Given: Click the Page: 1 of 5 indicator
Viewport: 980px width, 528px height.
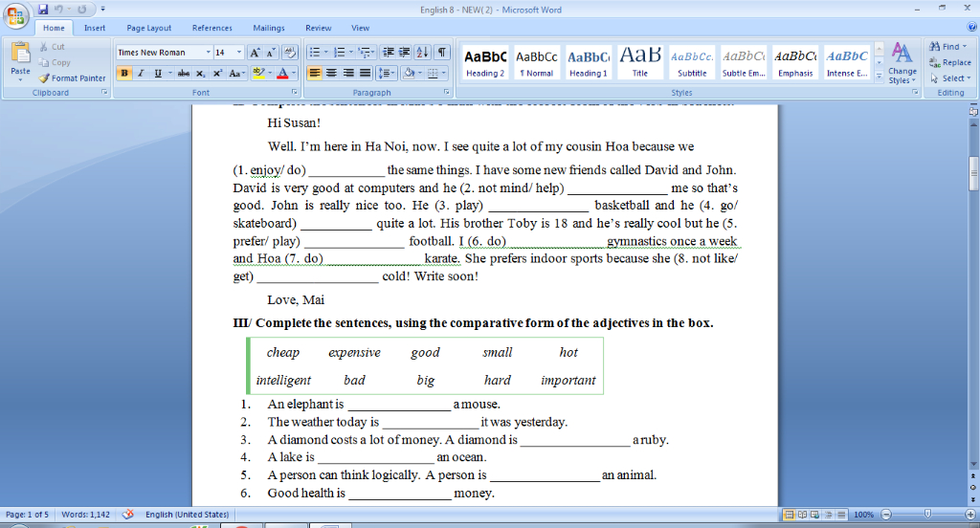Looking at the screenshot, I should click(27, 515).
